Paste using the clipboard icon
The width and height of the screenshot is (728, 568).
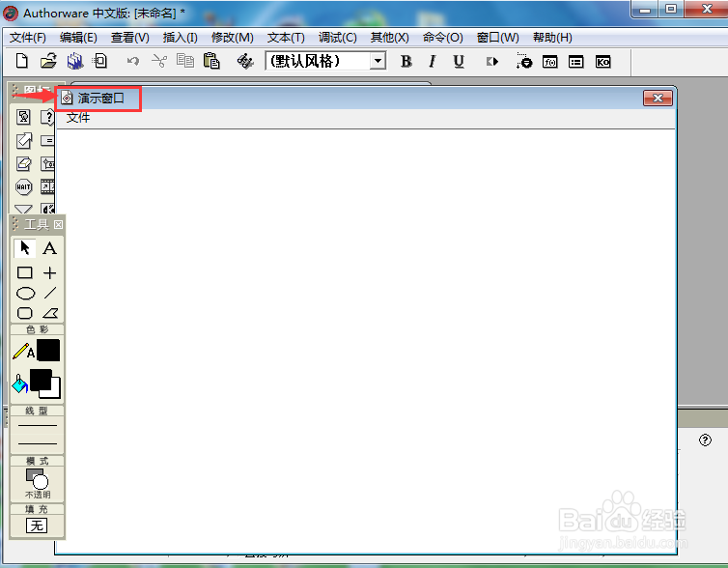pyautogui.click(x=211, y=61)
